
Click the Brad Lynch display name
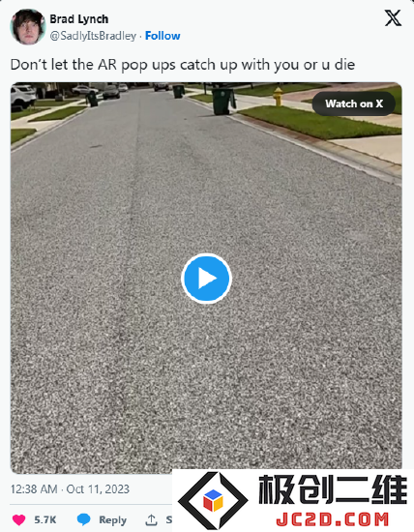coord(79,19)
